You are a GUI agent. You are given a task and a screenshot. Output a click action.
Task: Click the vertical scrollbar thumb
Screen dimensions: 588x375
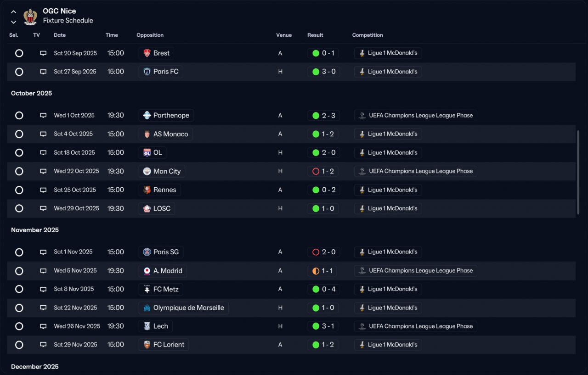click(x=578, y=172)
